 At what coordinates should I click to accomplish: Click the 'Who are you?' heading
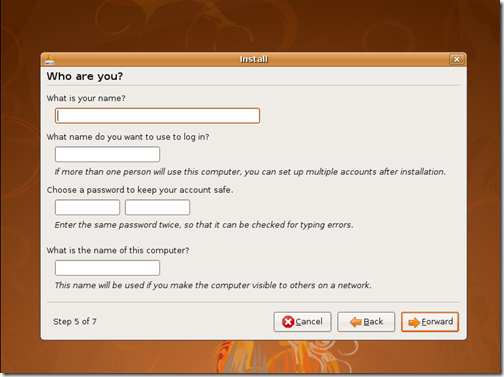point(85,76)
